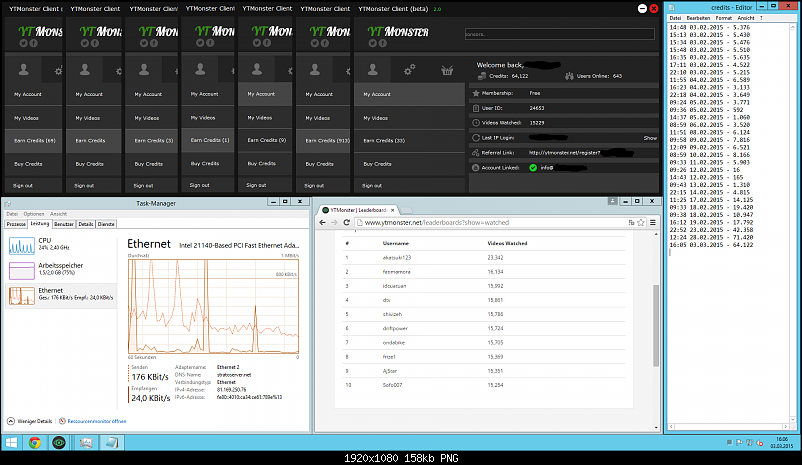
Task: Click the profile icon above Earn Credits (69)
Action: (24, 70)
